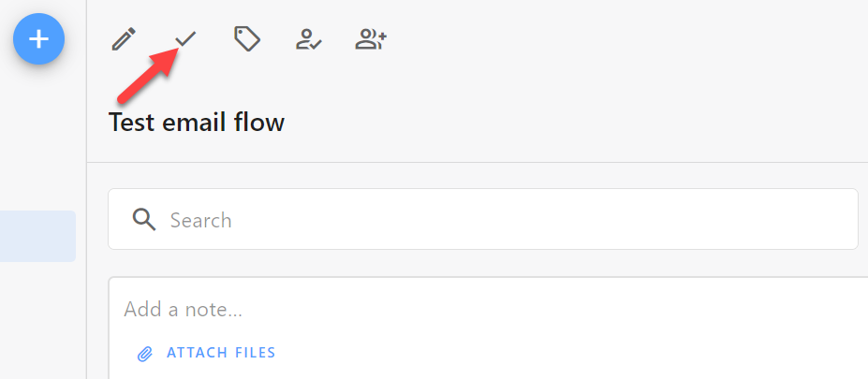Viewport: 868px width, 379px height.
Task: Focus the Search input field
Action: (x=483, y=219)
